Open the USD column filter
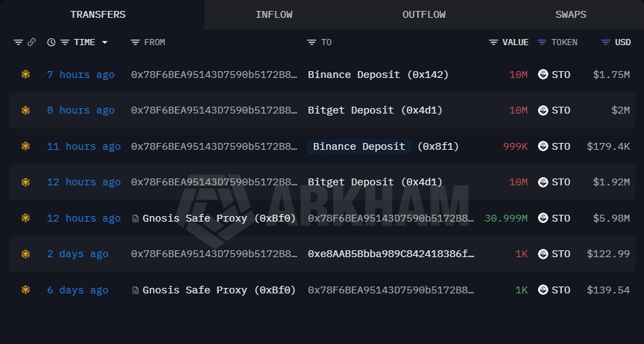The height and width of the screenshot is (344, 644). (605, 42)
